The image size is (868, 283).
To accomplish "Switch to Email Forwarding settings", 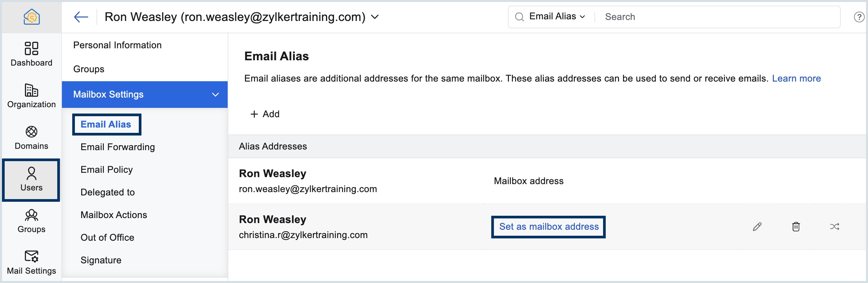I will 117,147.
